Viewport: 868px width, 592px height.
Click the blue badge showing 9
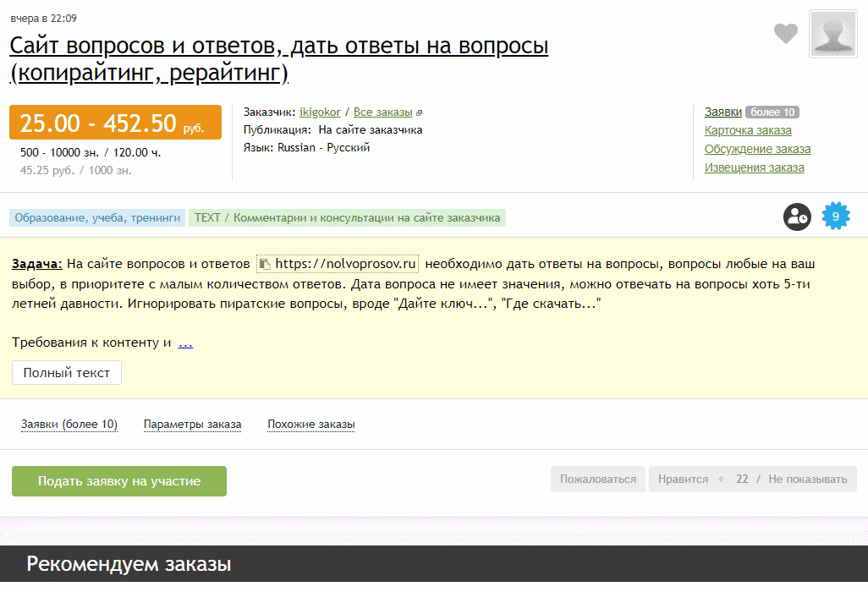pyautogui.click(x=835, y=217)
